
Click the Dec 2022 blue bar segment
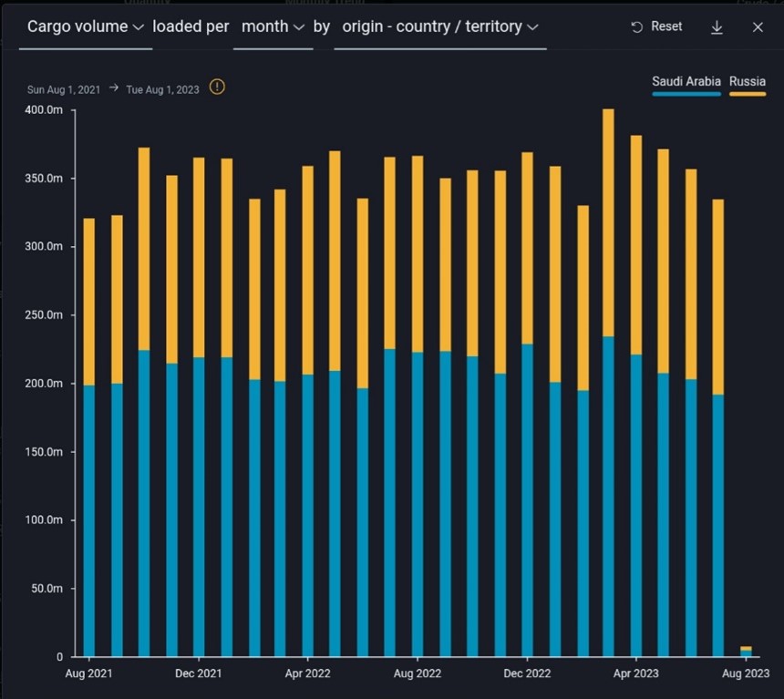527,501
